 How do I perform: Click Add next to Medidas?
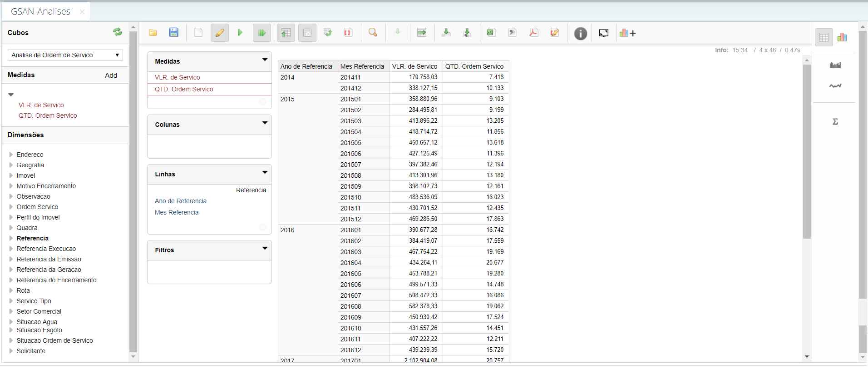coord(111,75)
